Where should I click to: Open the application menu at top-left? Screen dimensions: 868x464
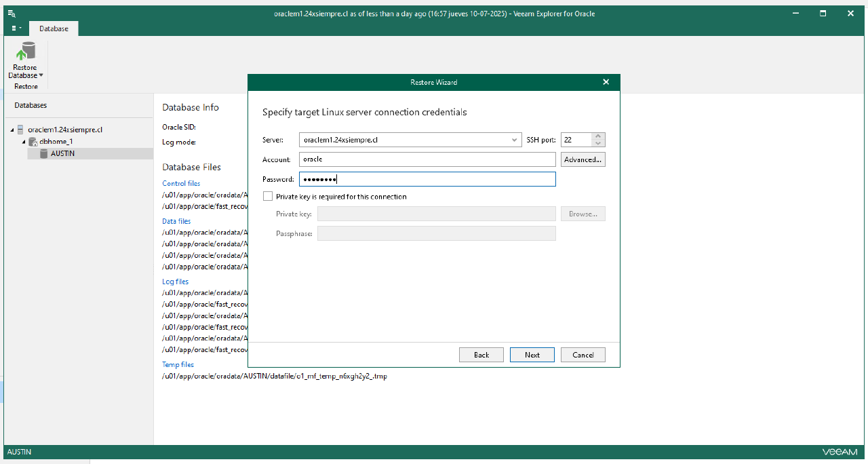(16, 28)
